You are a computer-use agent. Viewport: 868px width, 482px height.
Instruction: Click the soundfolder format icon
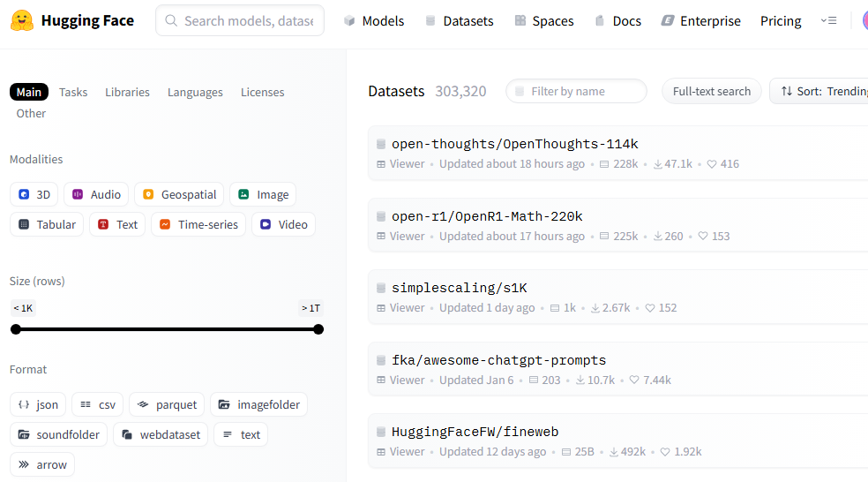click(24, 434)
